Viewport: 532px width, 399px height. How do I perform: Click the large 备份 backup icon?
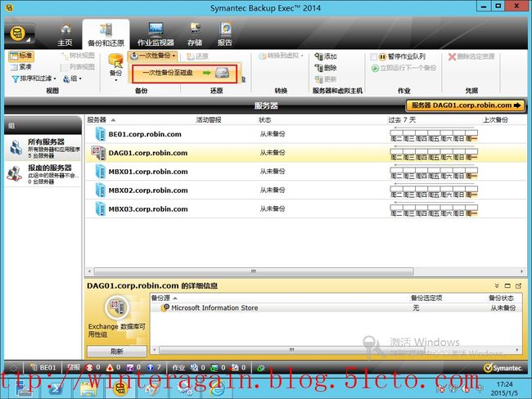pos(115,61)
